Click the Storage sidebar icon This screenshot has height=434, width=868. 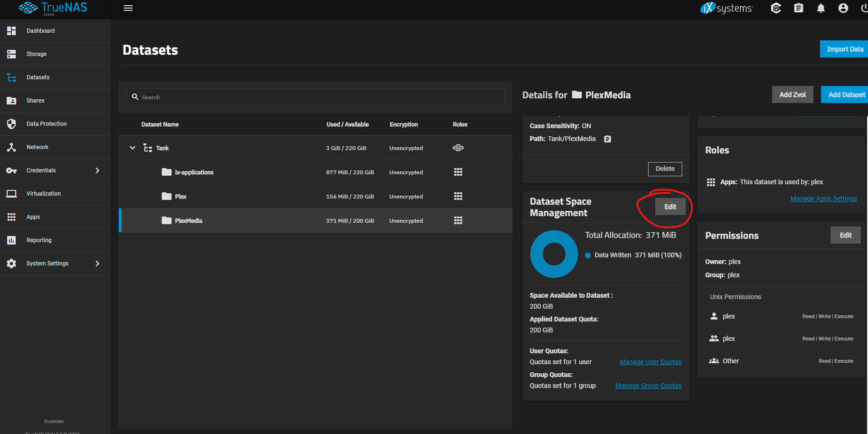pyautogui.click(x=11, y=54)
